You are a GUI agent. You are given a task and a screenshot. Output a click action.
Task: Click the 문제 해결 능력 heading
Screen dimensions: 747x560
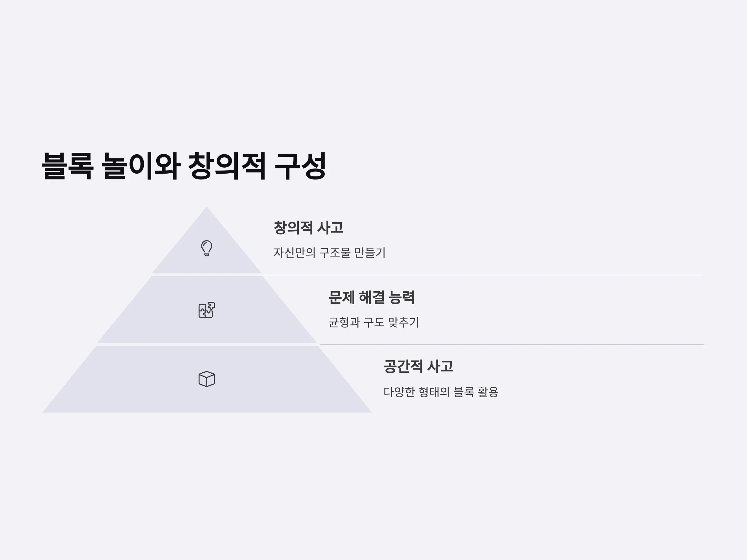(x=371, y=297)
